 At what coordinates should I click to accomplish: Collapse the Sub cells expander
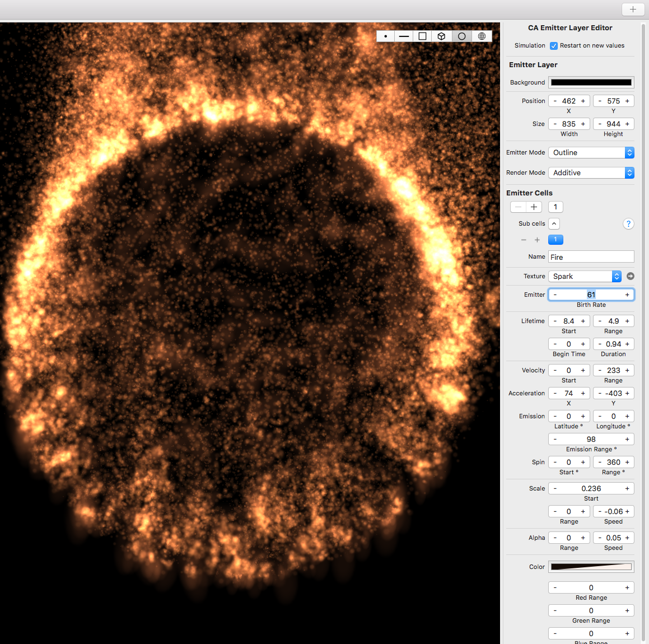point(554,224)
